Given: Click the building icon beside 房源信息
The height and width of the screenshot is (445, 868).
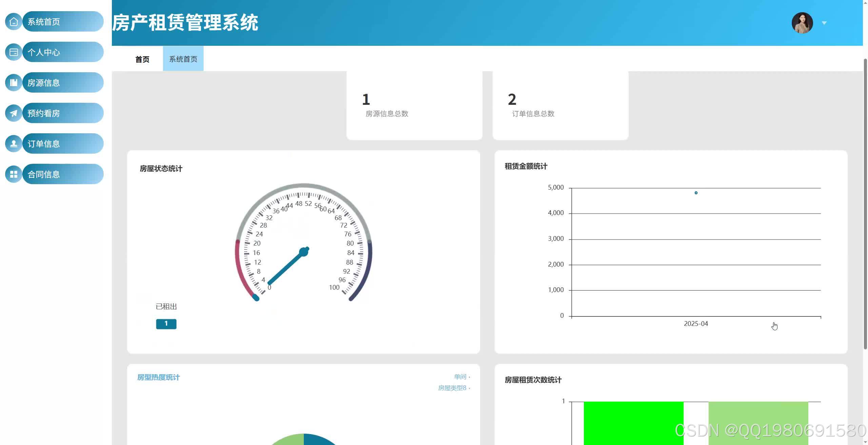Looking at the screenshot, I should [14, 83].
